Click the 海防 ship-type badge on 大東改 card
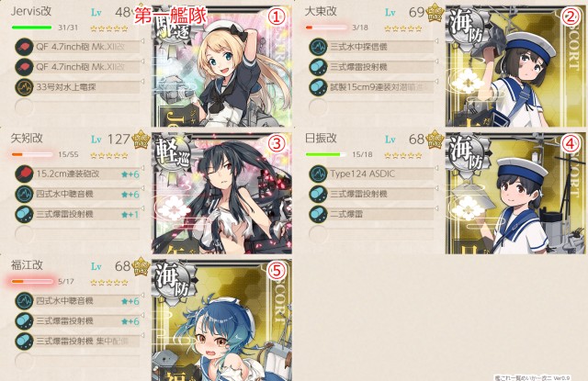 point(468,28)
